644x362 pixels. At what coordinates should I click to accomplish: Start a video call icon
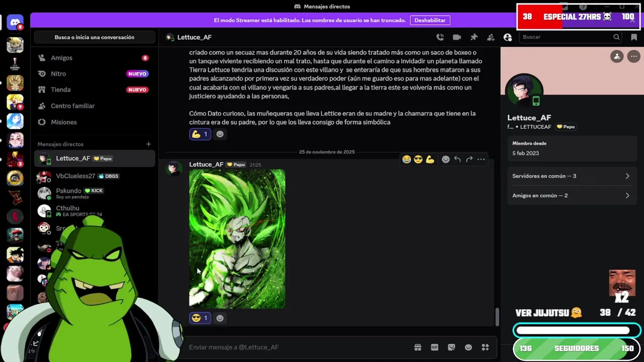point(457,37)
